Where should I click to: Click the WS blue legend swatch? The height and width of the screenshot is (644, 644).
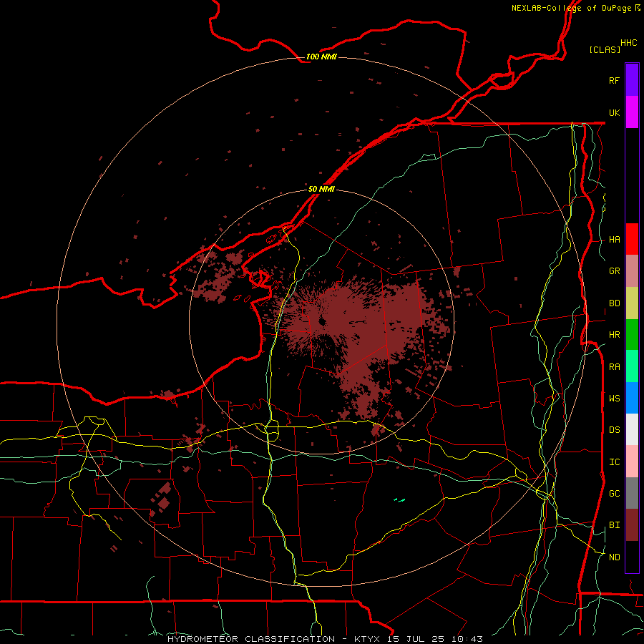[x=632, y=398]
